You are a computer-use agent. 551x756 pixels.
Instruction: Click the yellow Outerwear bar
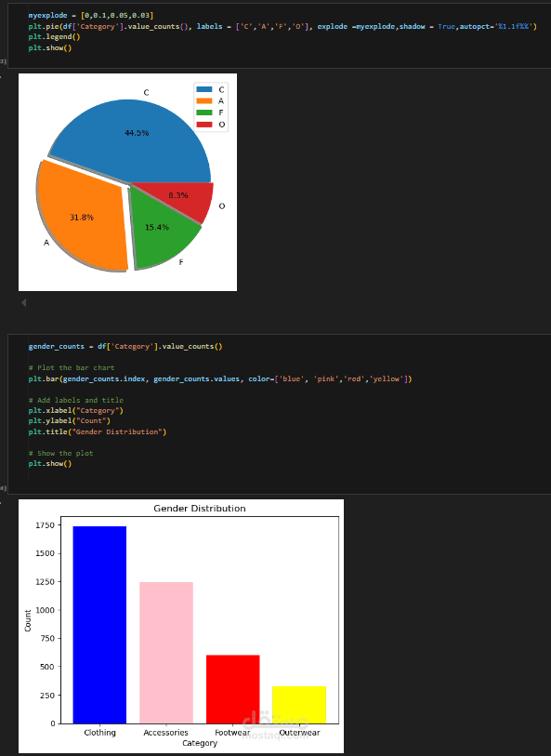299,705
